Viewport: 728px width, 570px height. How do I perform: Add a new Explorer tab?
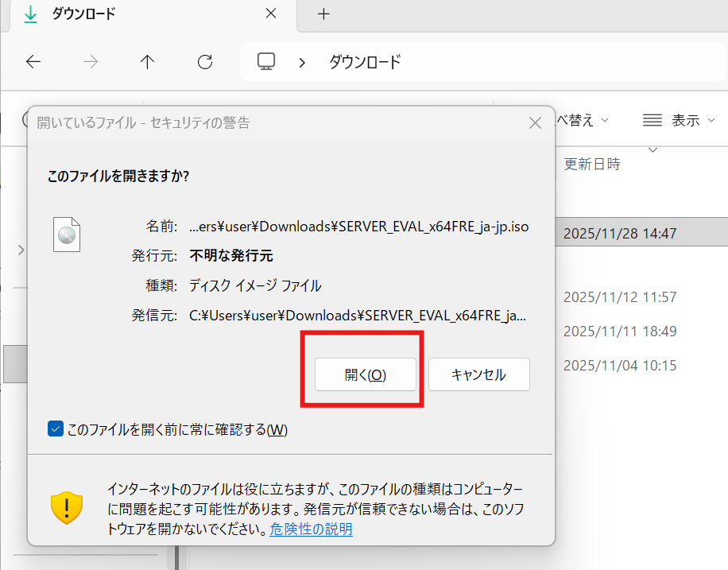pos(323,14)
